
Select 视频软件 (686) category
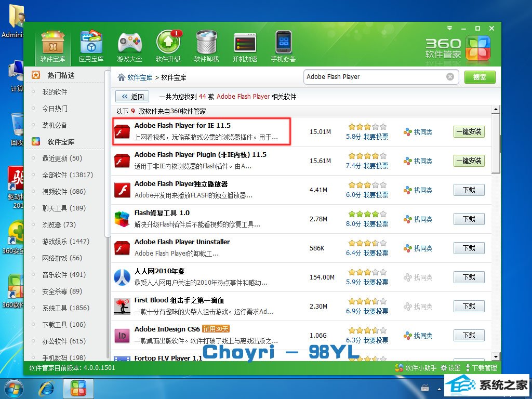tap(64, 191)
